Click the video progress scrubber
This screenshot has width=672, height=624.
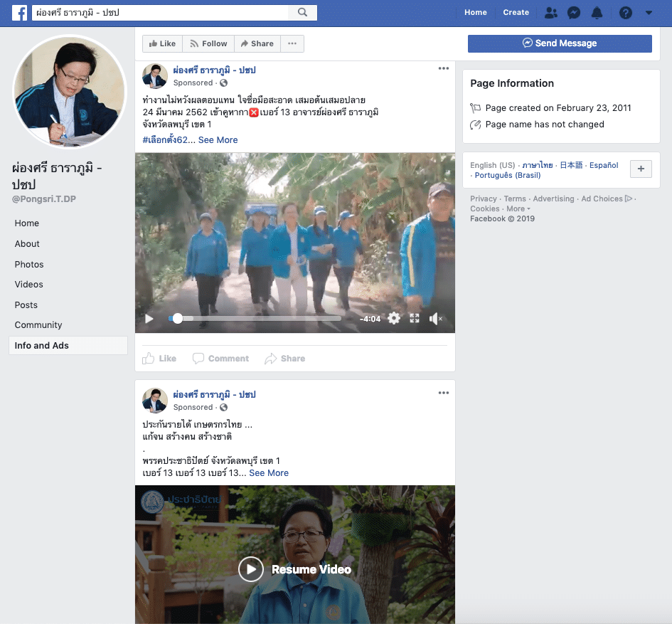point(178,319)
